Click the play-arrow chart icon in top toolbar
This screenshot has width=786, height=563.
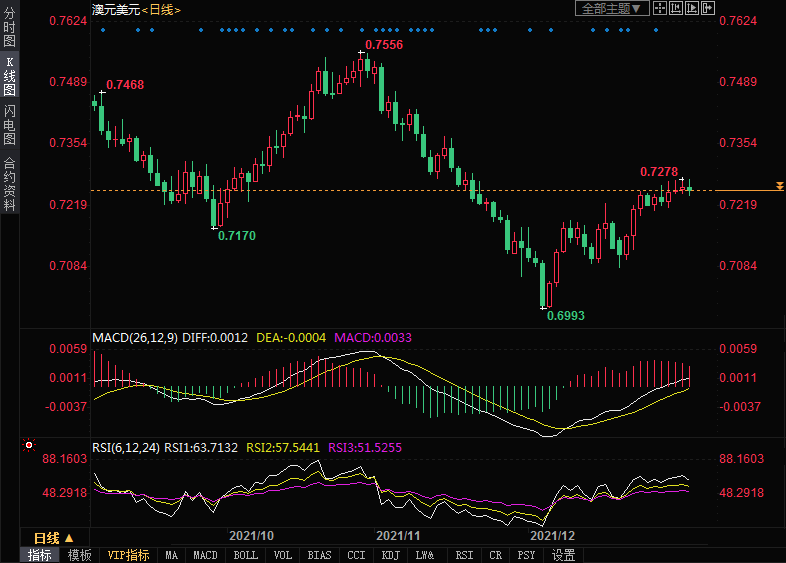691,8
